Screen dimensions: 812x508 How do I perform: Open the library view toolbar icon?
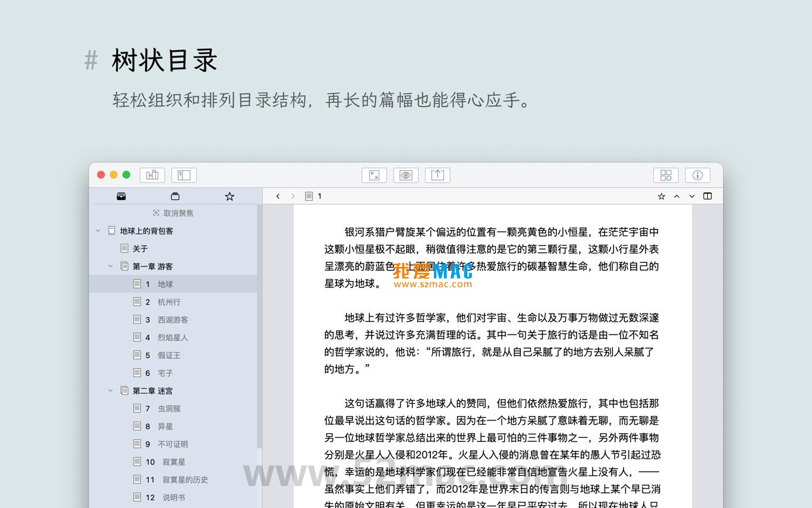[152, 175]
